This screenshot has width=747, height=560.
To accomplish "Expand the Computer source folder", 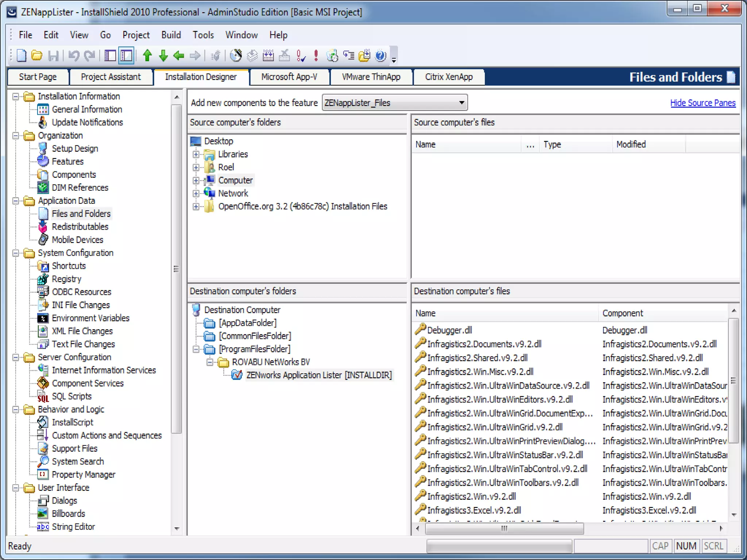I will 196,180.
